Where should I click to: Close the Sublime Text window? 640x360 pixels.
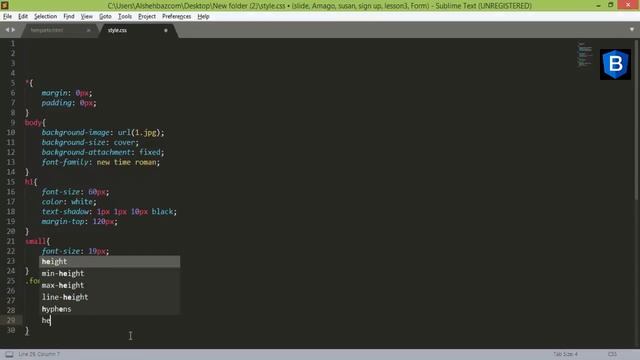click(x=628, y=5)
